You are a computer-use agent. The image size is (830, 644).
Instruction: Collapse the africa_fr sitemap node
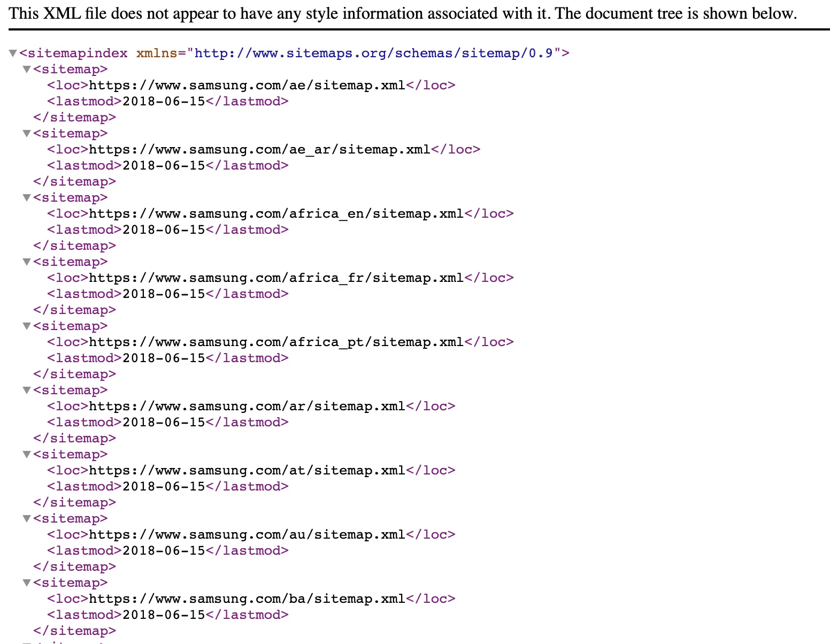[x=26, y=262]
